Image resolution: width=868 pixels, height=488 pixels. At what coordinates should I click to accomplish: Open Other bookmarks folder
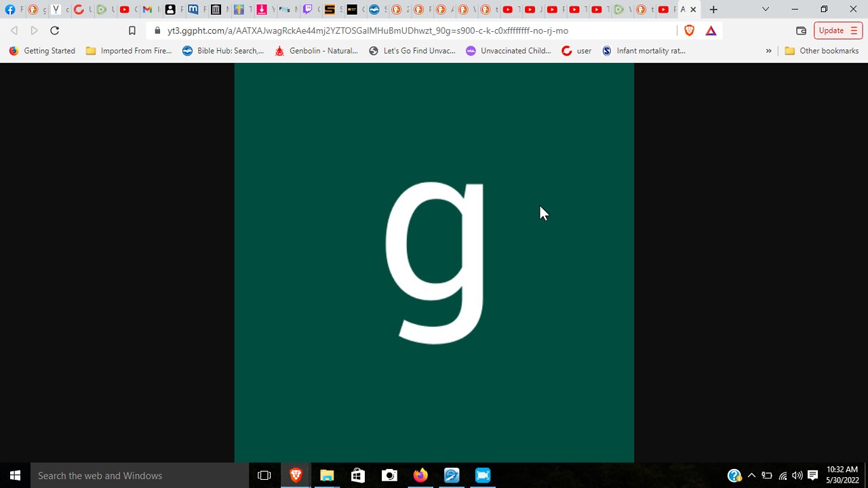pos(822,51)
